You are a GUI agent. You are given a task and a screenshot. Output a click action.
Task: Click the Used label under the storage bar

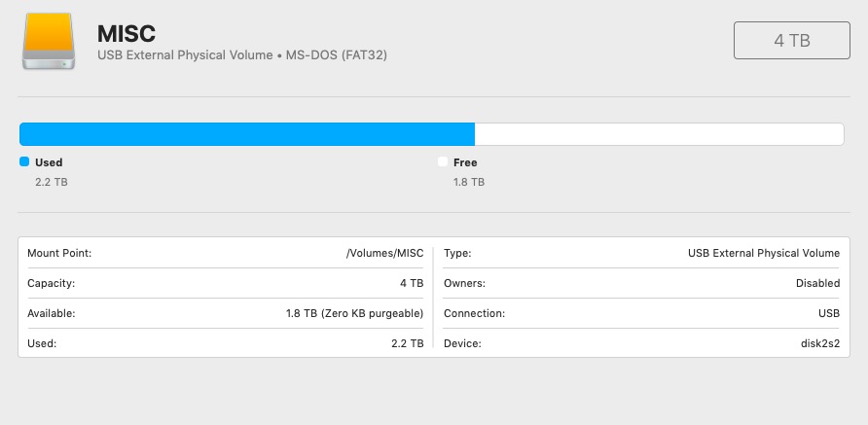coord(49,162)
